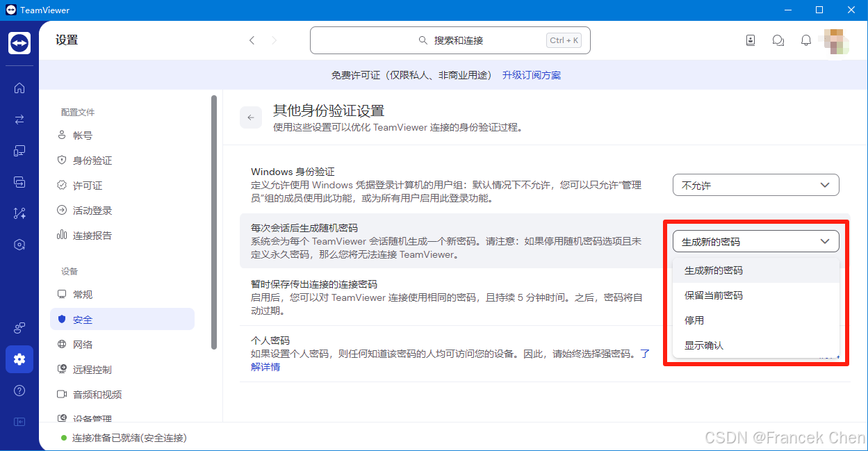868x451 pixels.
Task: Open the 远程控制 settings page
Action: pyautogui.click(x=122, y=370)
